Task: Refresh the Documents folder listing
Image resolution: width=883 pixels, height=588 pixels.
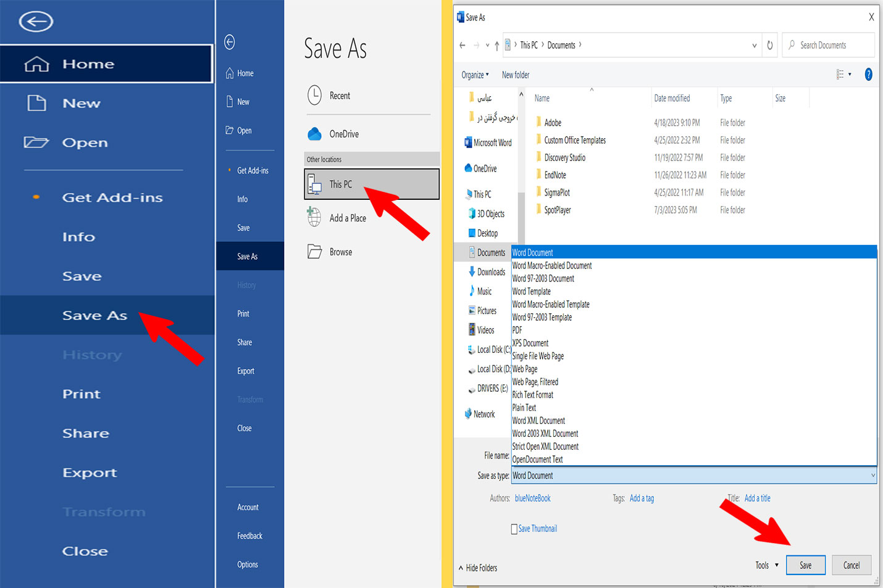Action: coord(769,45)
